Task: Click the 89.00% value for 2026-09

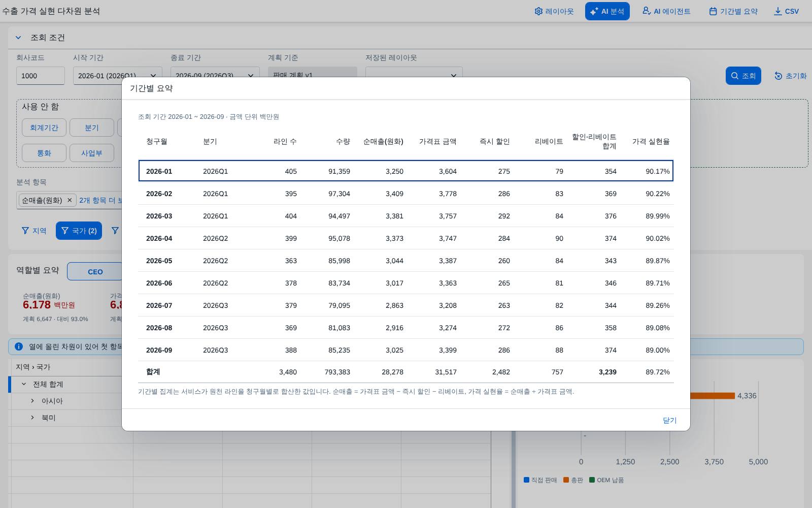Action: [x=658, y=350]
